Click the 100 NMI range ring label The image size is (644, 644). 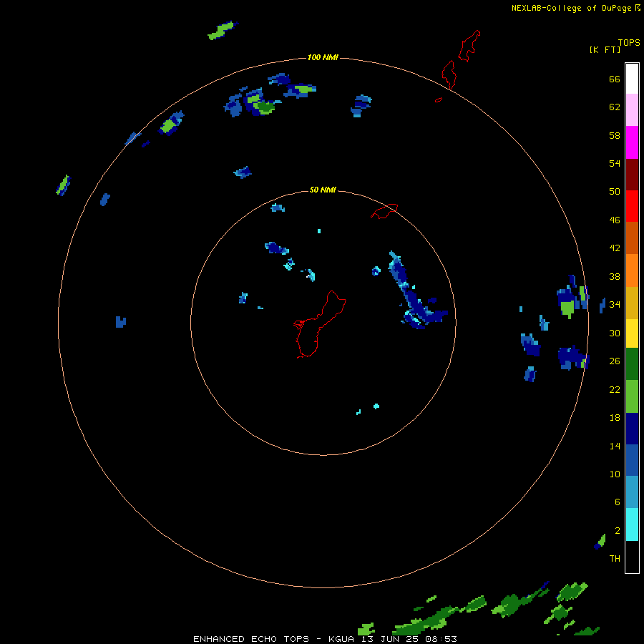[x=323, y=57]
